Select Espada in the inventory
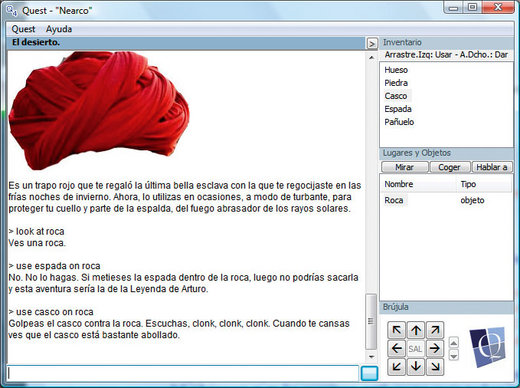This screenshot has height=388, width=520. tap(398, 109)
